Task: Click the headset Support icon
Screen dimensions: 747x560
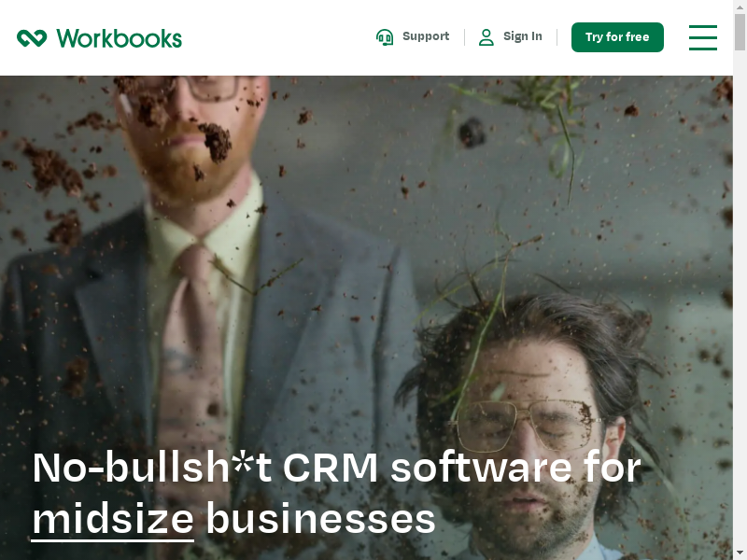Action: [x=385, y=37]
